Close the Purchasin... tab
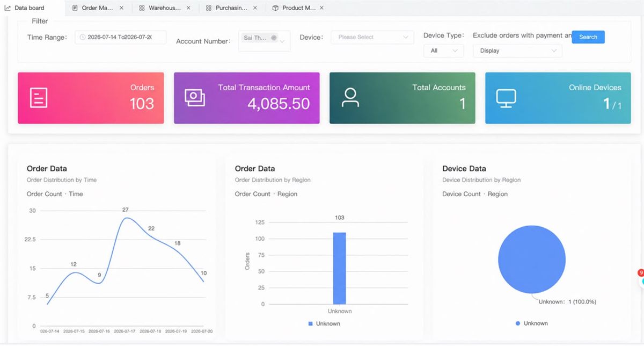This screenshot has height=346, width=644. coord(255,8)
